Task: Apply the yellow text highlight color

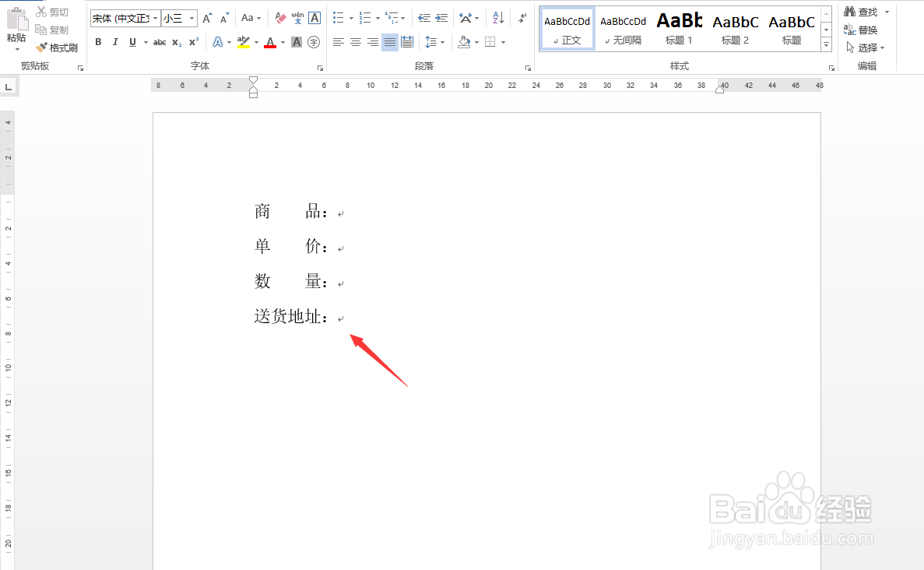Action: click(243, 42)
